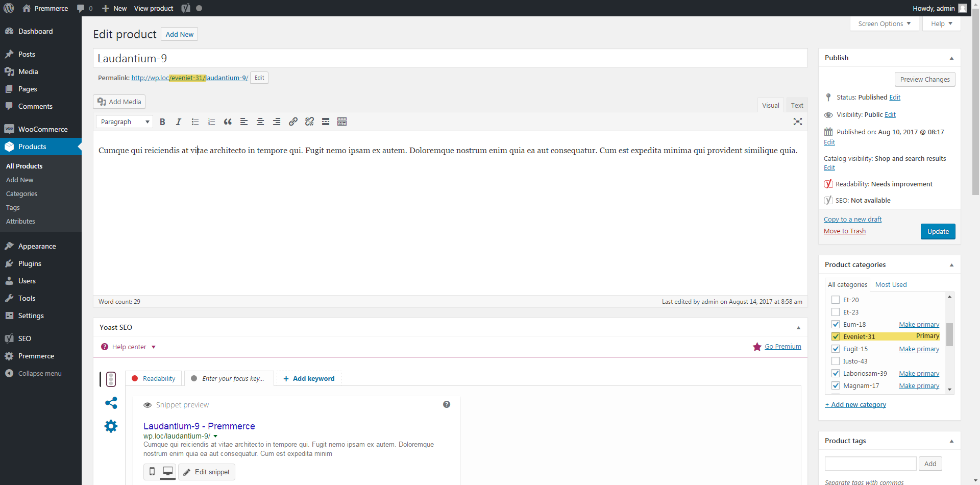980x485 pixels.
Task: Click Copy to a new draft
Action: pos(852,219)
